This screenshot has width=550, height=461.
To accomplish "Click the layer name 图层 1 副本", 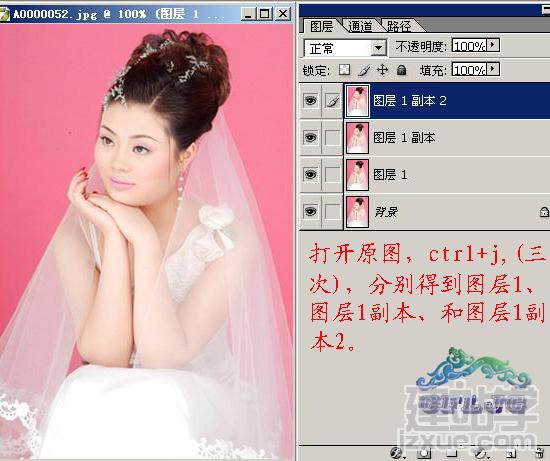I will pyautogui.click(x=404, y=138).
